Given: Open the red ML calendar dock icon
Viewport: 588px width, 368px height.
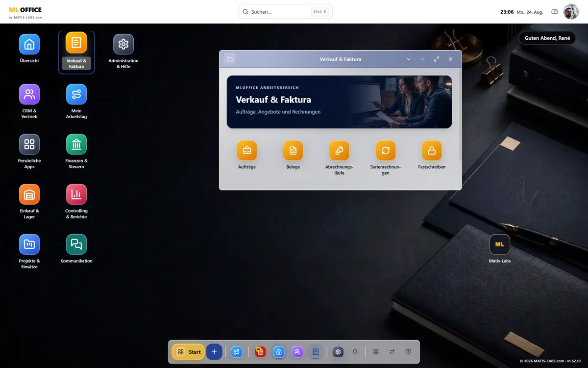Looking at the screenshot, I should tap(260, 352).
